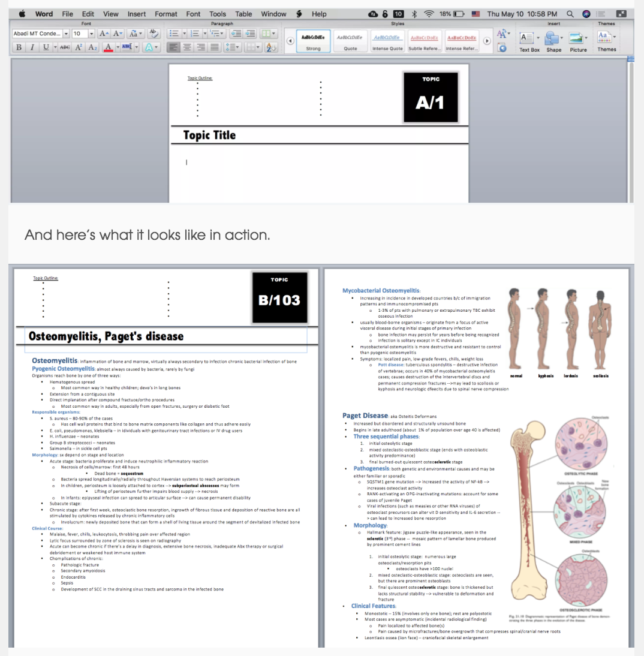Click the text highlight color icon
The image size is (644, 656).
(x=128, y=47)
